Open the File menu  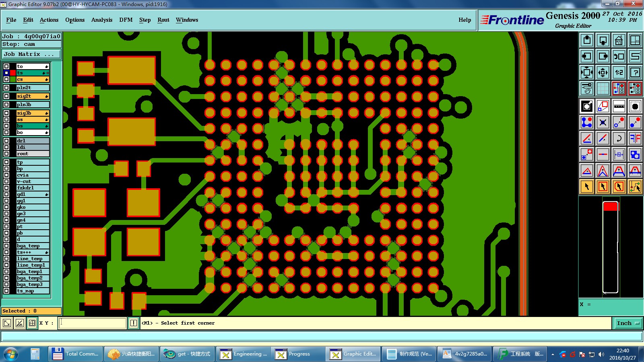click(x=11, y=20)
